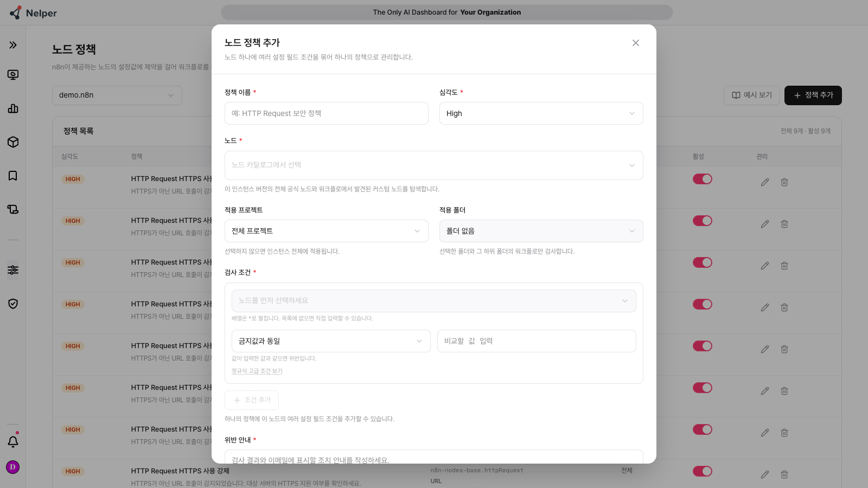Edit the third policy row pencil icon
868x488 pixels.
765,266
